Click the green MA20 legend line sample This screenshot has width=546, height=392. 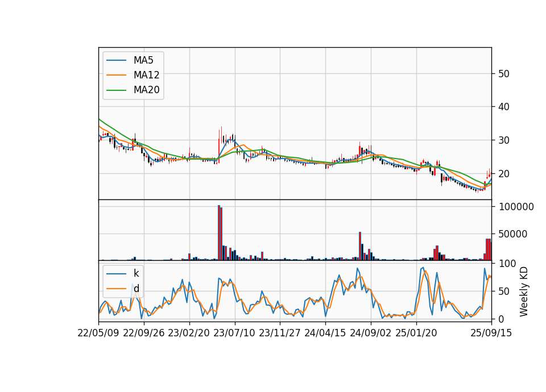(116, 90)
